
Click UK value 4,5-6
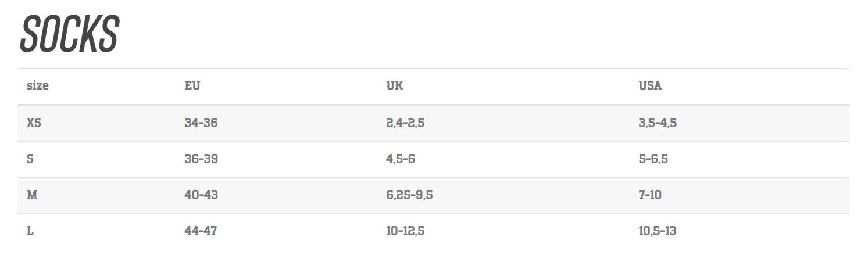click(x=401, y=159)
